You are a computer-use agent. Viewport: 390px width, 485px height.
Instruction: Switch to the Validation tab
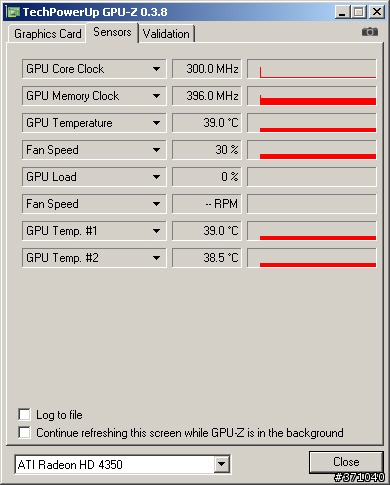point(166,34)
